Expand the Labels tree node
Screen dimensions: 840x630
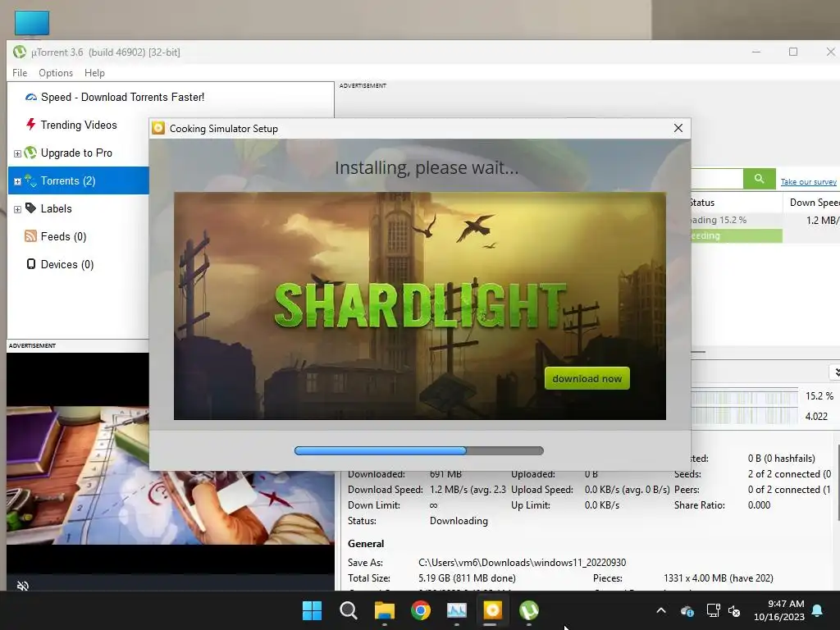pos(17,209)
